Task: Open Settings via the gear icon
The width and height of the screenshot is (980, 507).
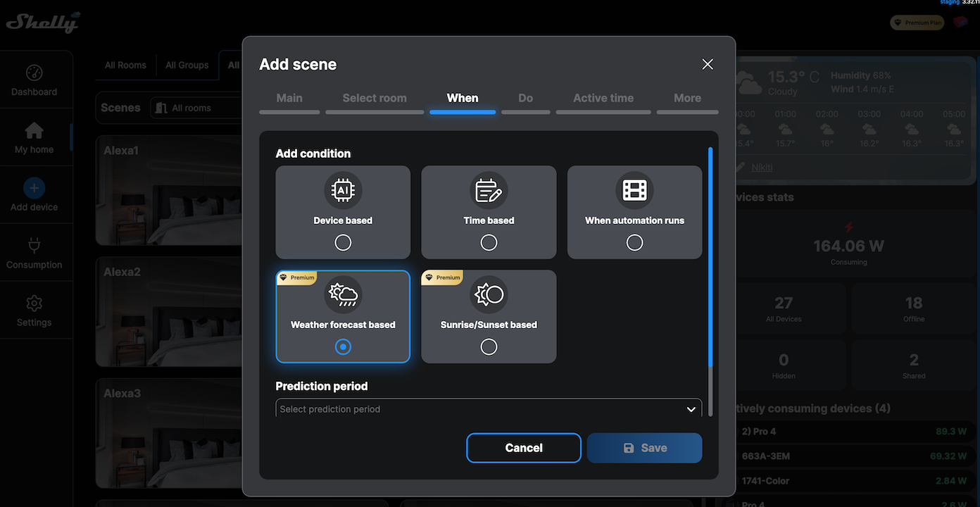Action: coord(34,303)
